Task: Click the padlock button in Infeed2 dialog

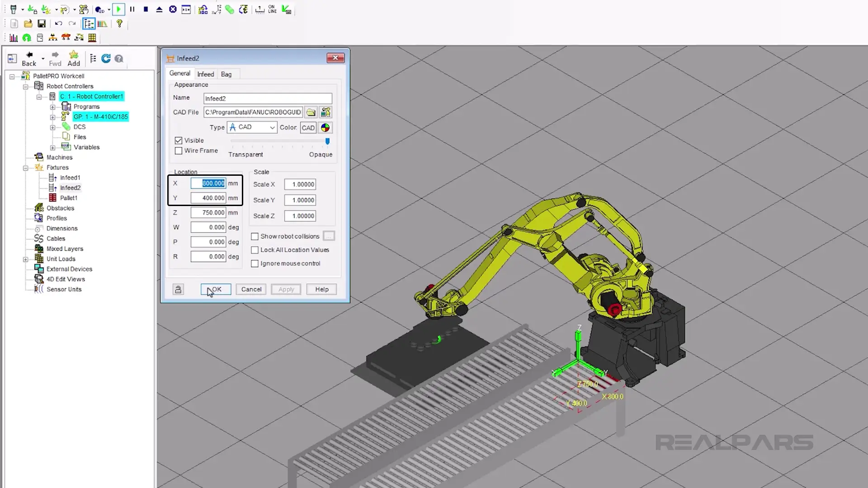Action: tap(178, 290)
